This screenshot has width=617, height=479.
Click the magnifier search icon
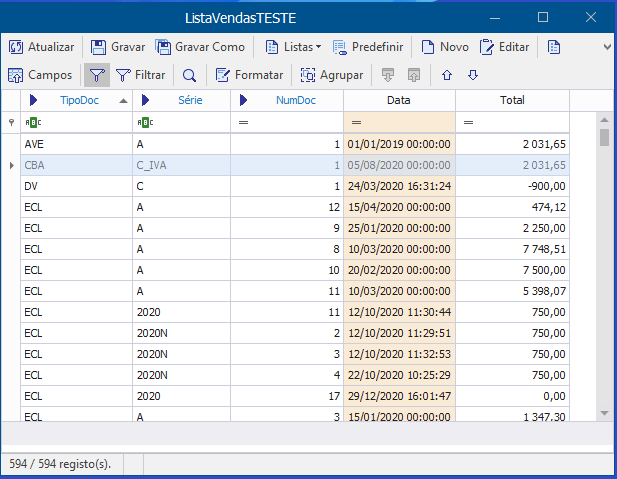189,75
